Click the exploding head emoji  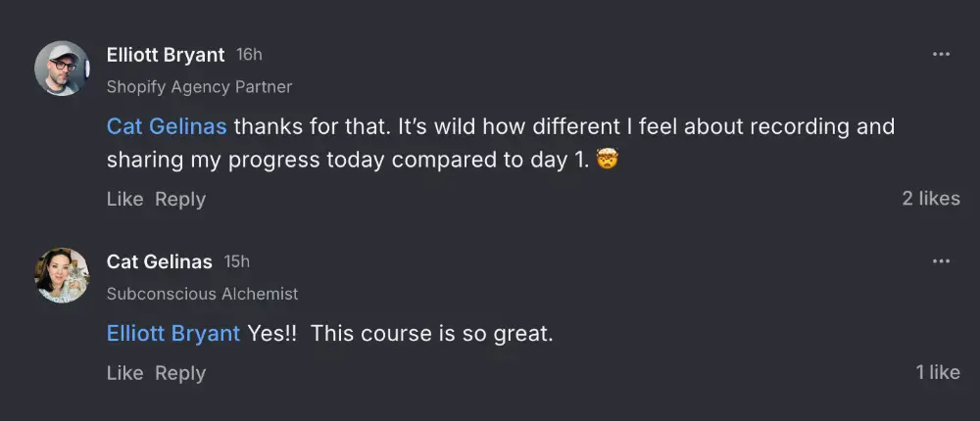point(609,161)
